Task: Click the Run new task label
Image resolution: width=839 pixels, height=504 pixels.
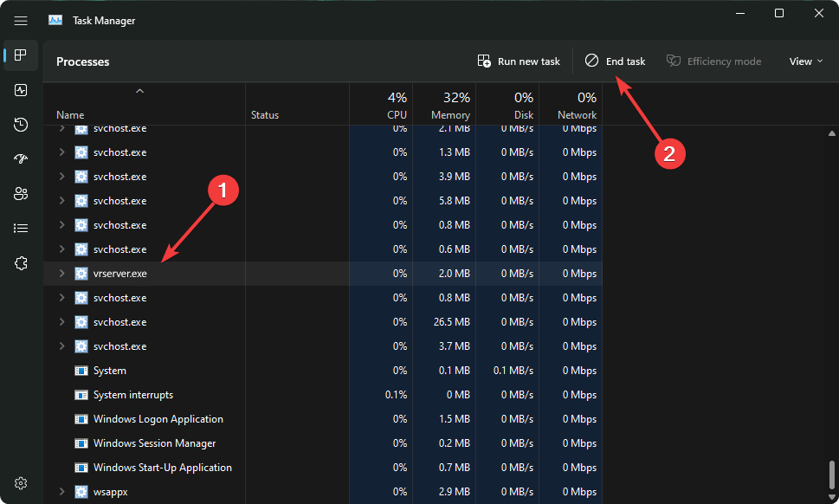Action: click(x=529, y=61)
